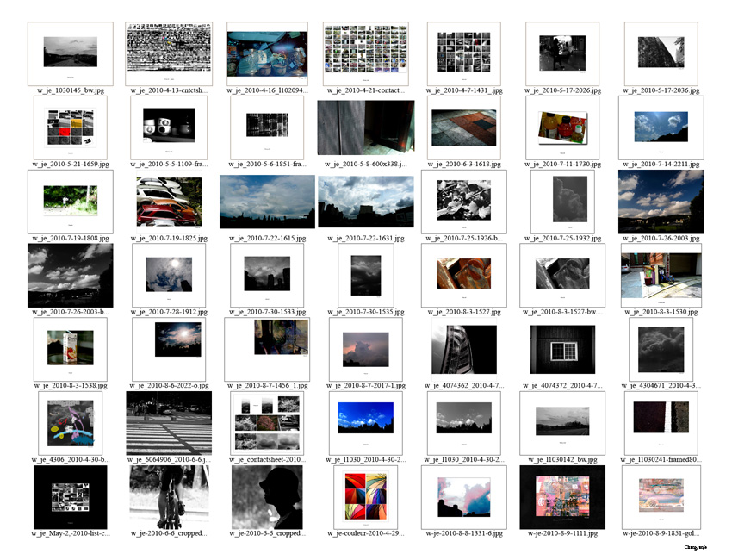Screen dimensions: 732x560
Task: Open the w_je_2010-5-8-600x338 image
Action: (x=366, y=128)
